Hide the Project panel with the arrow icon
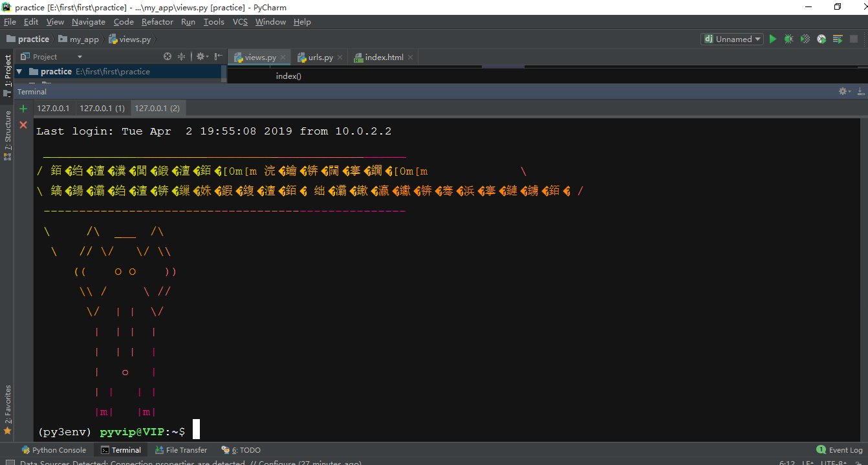 pyautogui.click(x=218, y=56)
